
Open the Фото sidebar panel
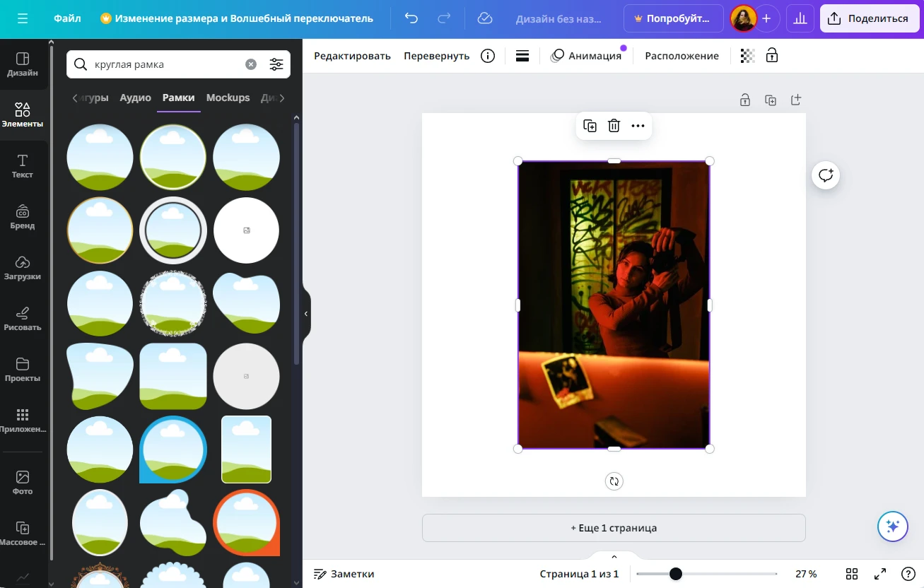click(x=23, y=483)
